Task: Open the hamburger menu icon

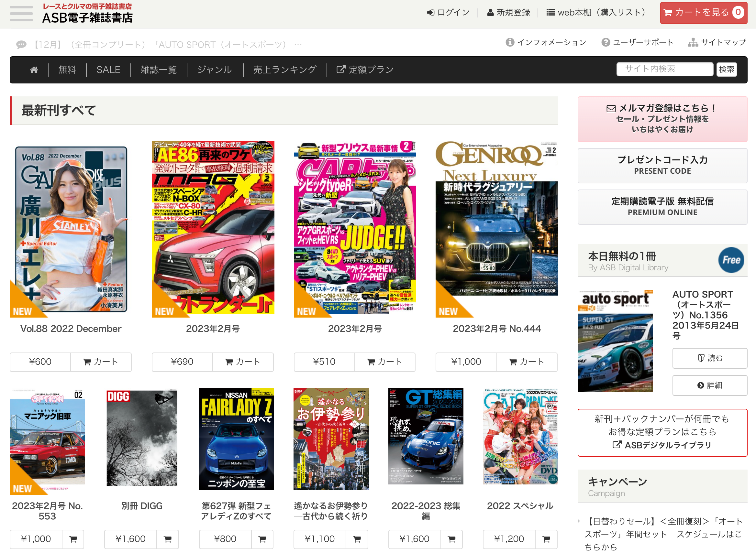Action: [21, 13]
